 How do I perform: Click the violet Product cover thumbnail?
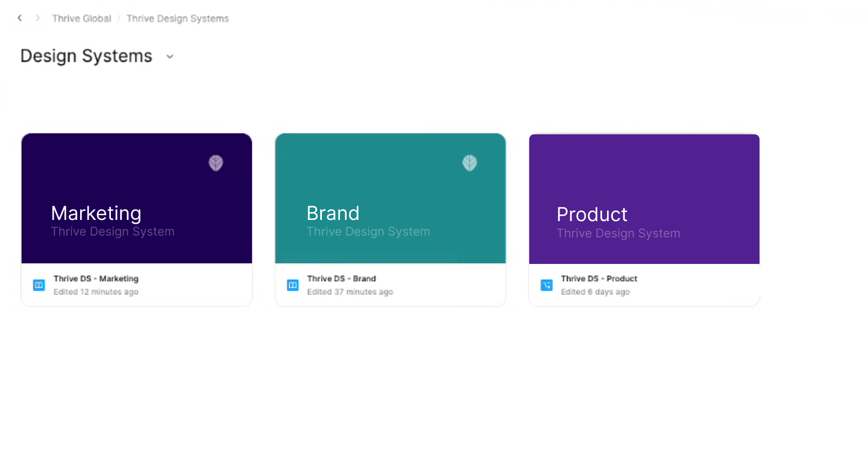pos(644,198)
